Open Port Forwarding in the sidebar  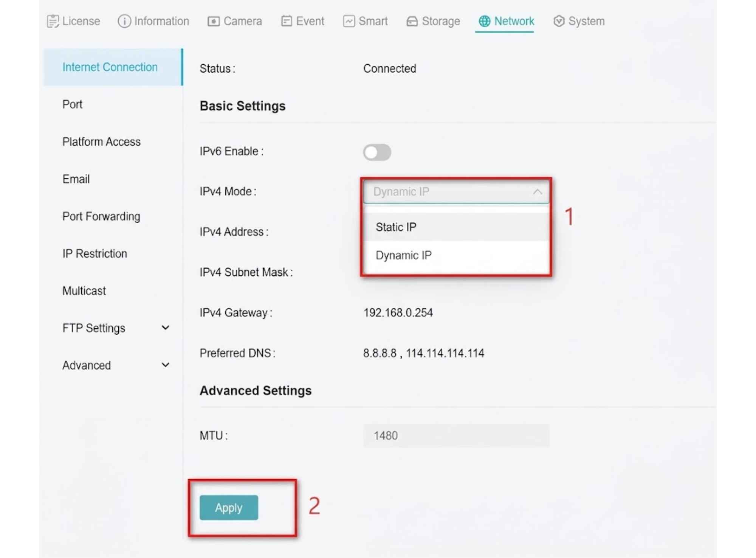point(101,216)
